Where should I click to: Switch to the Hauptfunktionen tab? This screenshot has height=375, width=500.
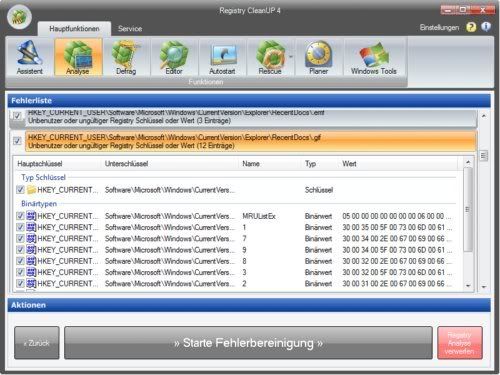(74, 29)
